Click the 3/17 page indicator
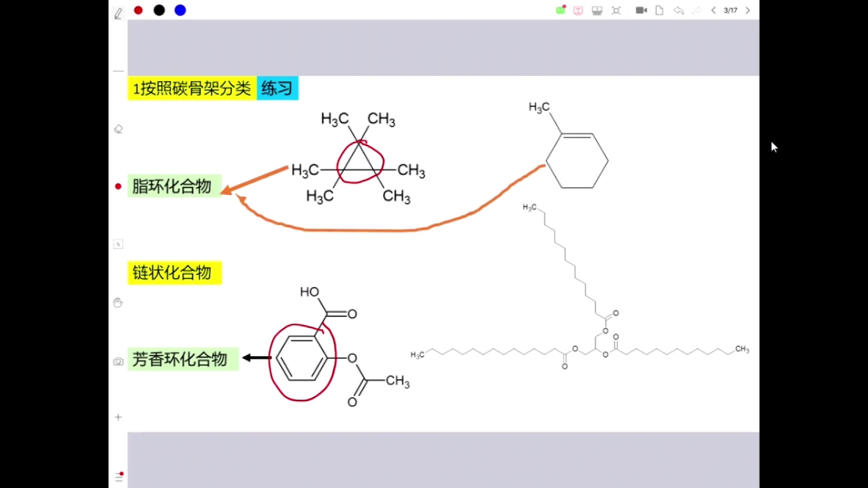This screenshot has height=488, width=868. [x=731, y=10]
